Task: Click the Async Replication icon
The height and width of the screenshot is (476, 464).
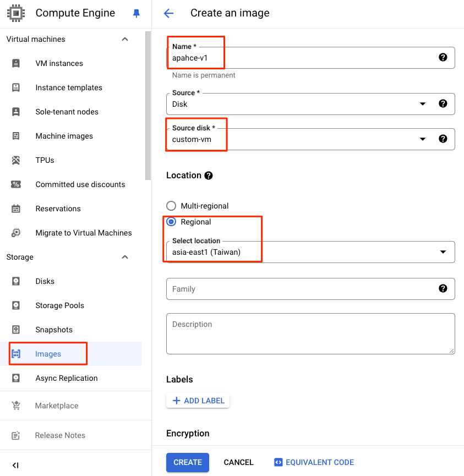Action: [16, 378]
